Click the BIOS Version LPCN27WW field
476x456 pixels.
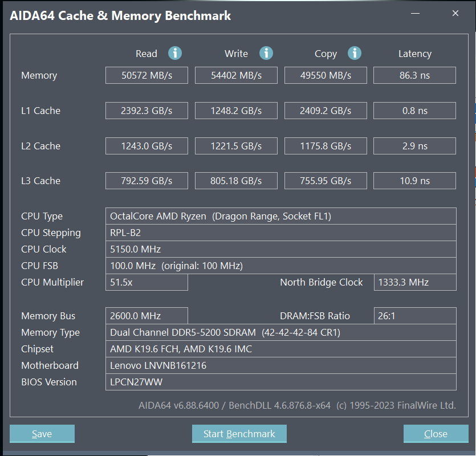281,382
